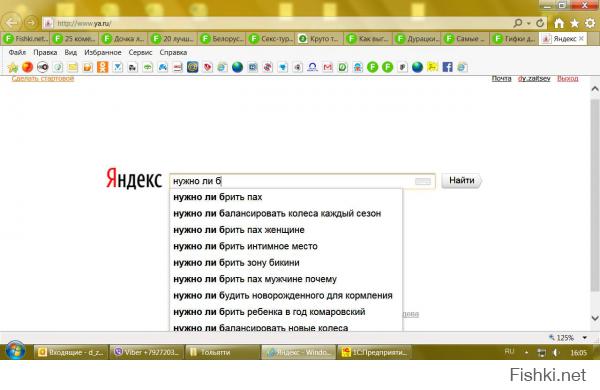Open the Facebook bookmark icon

point(447,67)
